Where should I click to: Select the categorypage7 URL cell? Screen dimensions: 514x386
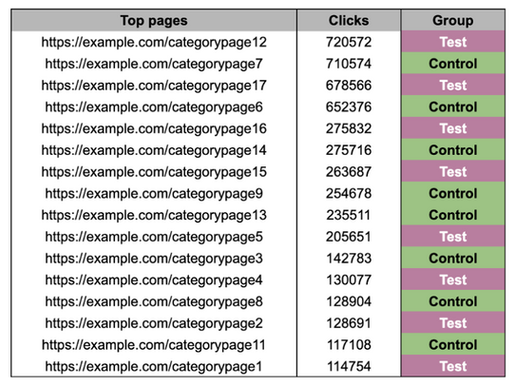154,64
